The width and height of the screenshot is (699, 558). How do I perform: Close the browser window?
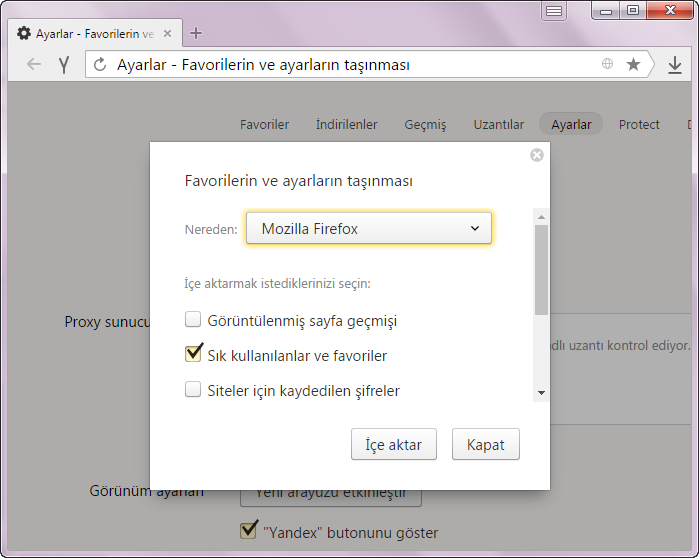pos(670,11)
